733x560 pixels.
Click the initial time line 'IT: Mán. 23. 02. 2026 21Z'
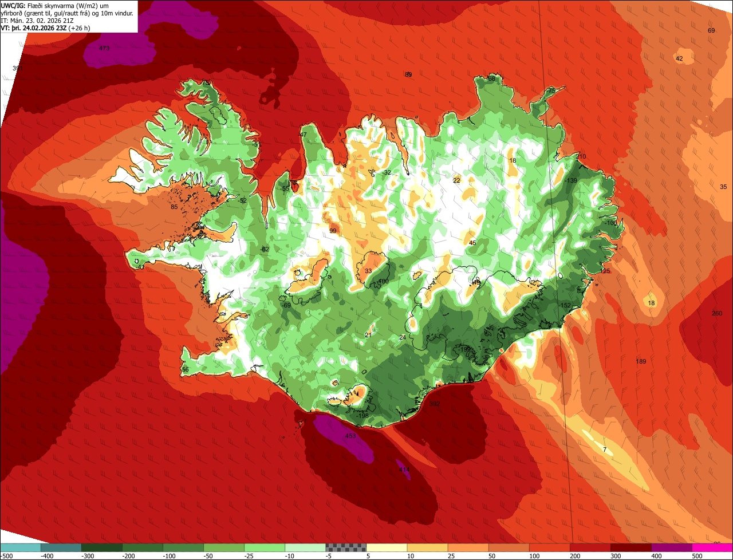[36, 20]
